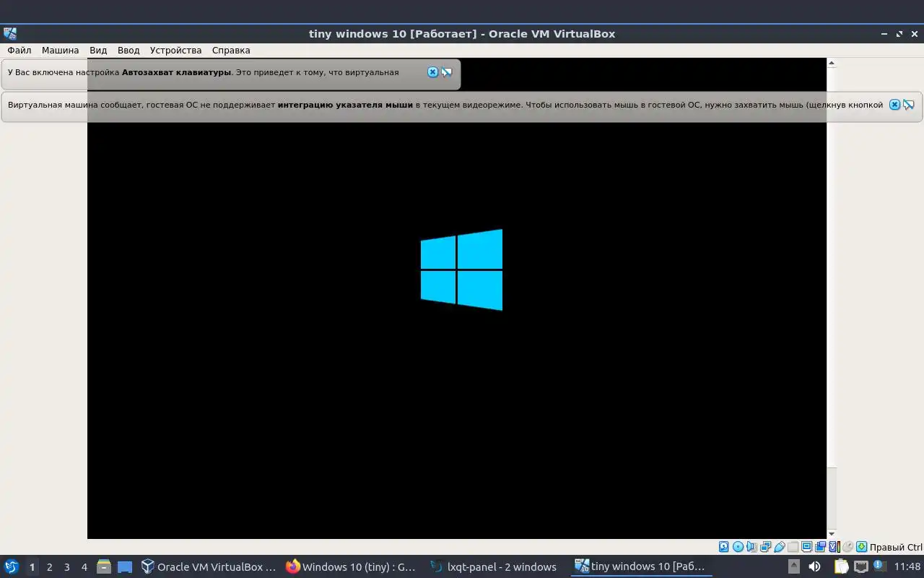The width and height of the screenshot is (924, 578).
Task: Open the USB devices indicator
Action: click(780, 547)
